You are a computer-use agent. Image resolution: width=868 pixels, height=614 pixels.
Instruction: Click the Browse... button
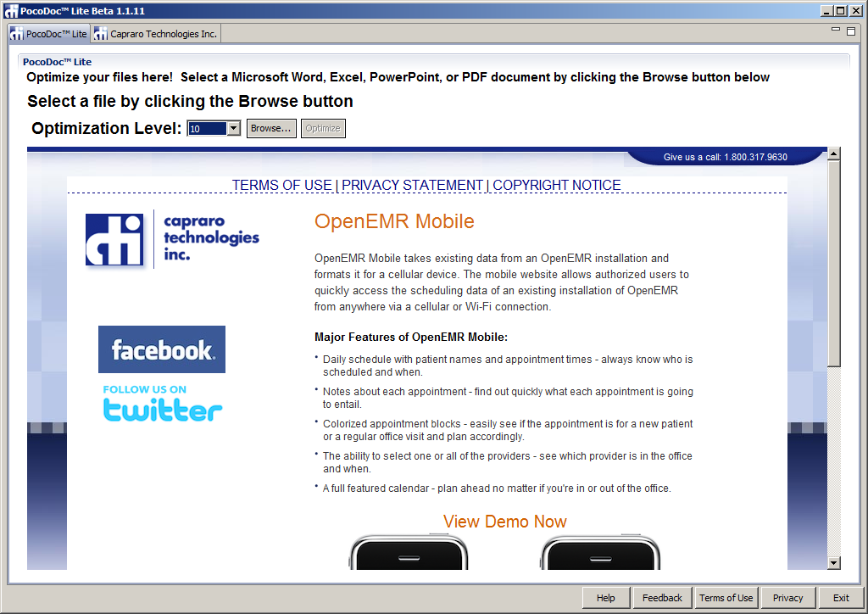point(271,128)
